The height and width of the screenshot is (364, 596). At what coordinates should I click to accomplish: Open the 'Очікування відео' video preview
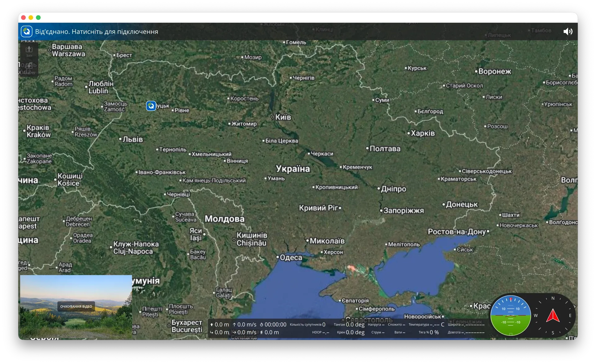tap(76, 306)
